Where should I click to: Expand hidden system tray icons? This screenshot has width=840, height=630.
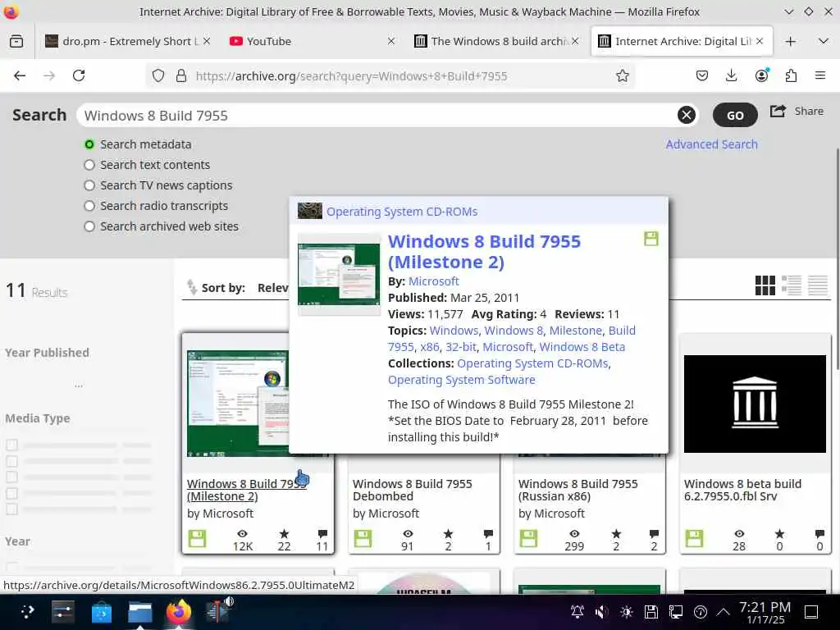click(723, 612)
